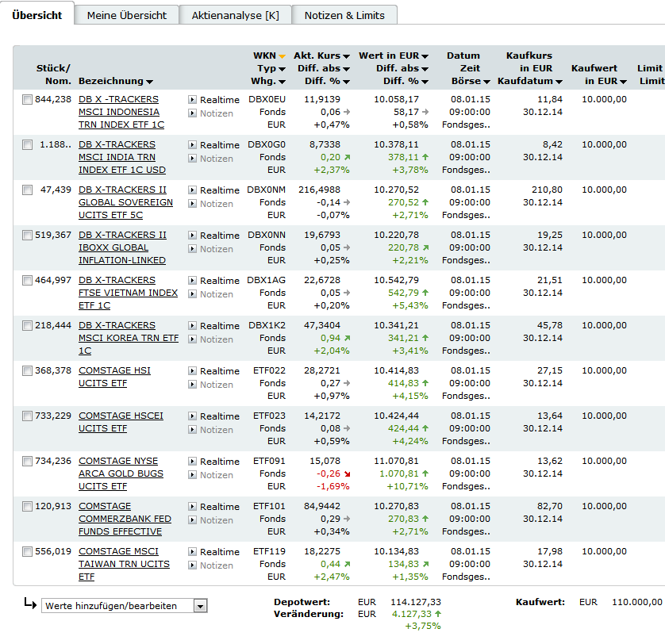
Task: Open Comstage MSCI Taiwan TRN UCITS link
Action: tap(125, 565)
